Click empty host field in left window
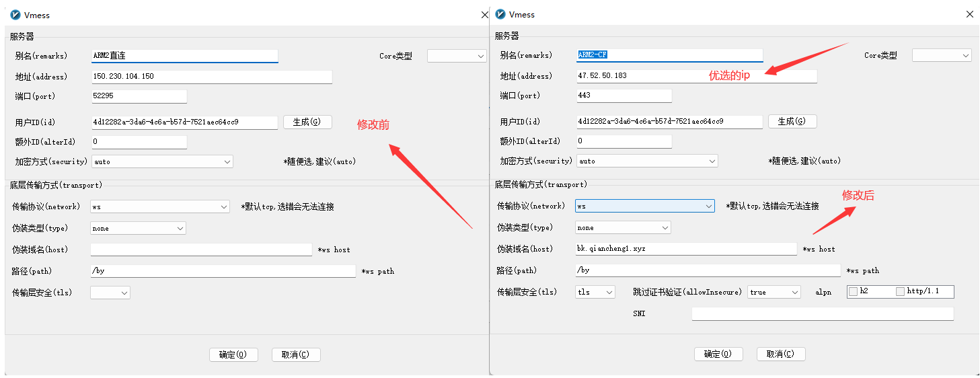The image size is (980, 378). pos(201,250)
